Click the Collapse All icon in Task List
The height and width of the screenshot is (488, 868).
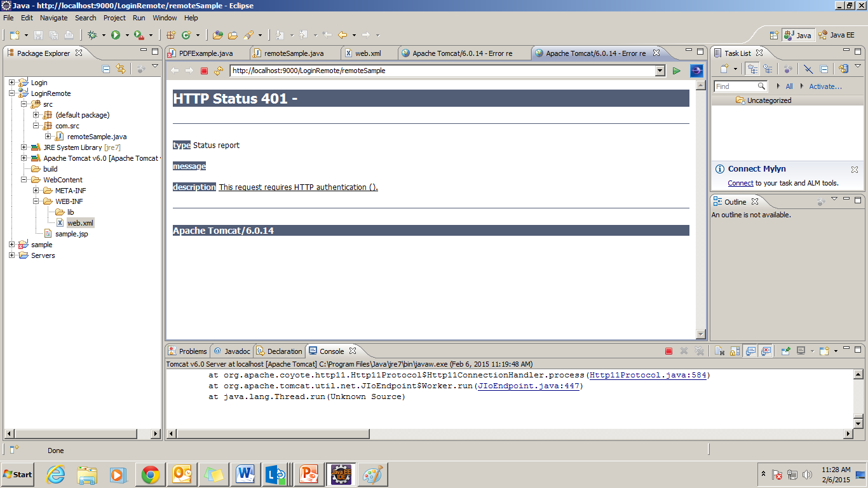[x=824, y=69]
